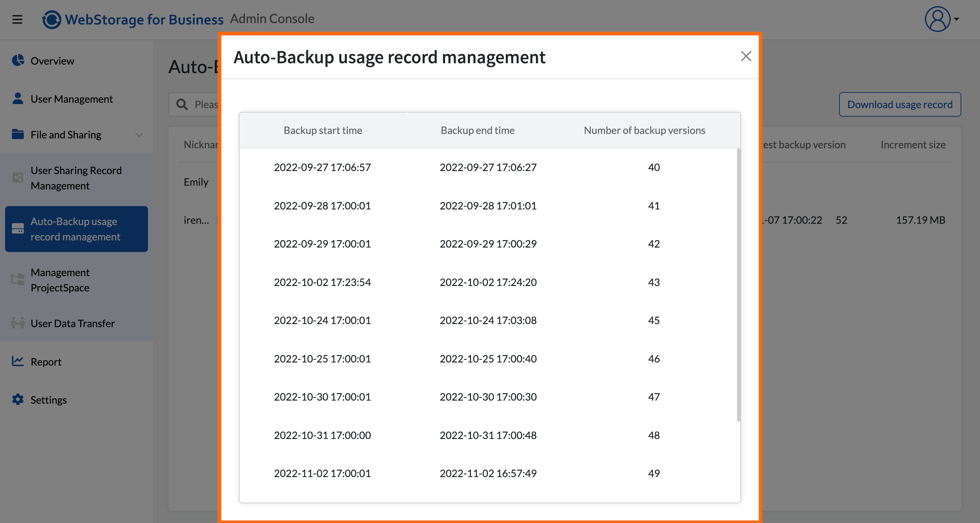Select start time 2022-10-25 17:00:01
980x523 pixels.
tap(322, 358)
